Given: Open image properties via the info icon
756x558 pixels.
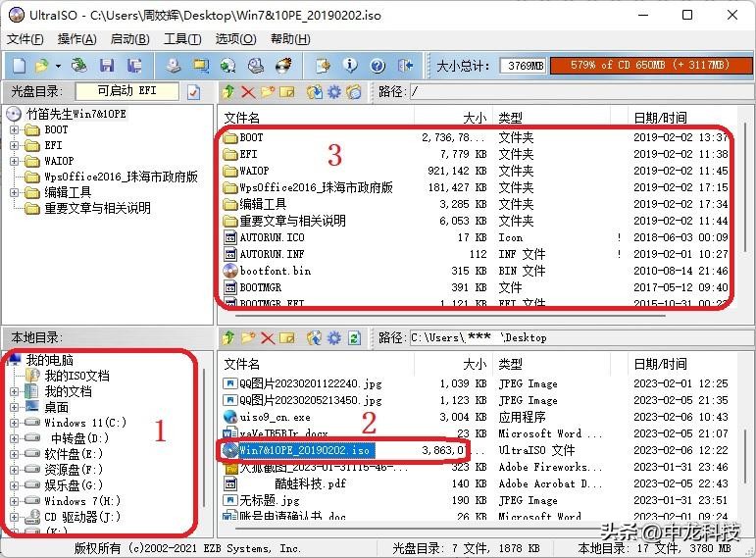Looking at the screenshot, I should click(350, 65).
